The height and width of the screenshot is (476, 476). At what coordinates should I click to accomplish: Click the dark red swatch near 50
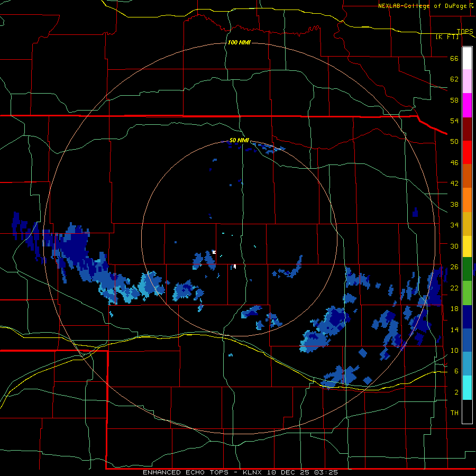pyautogui.click(x=467, y=129)
